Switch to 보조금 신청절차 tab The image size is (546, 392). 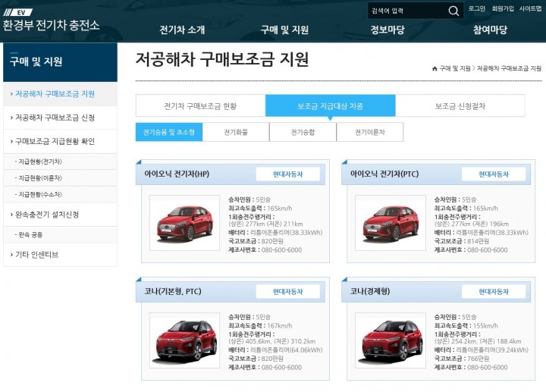point(460,106)
